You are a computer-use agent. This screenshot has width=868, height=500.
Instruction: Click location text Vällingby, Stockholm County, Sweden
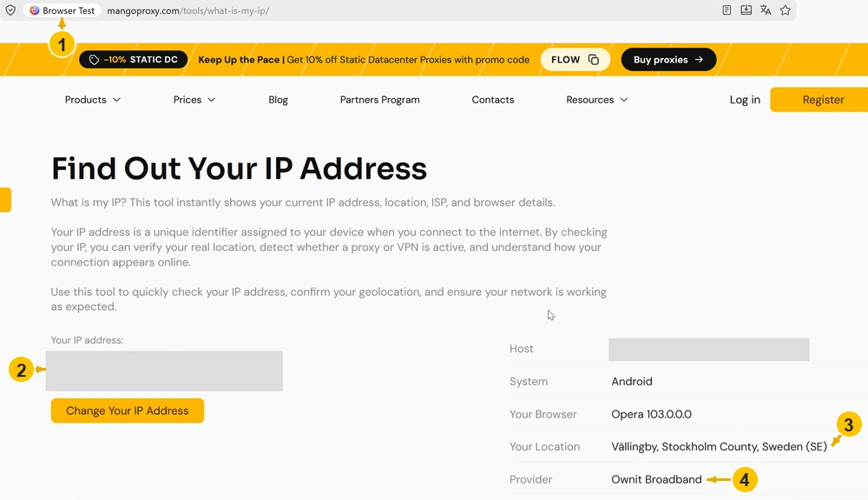[x=719, y=446]
